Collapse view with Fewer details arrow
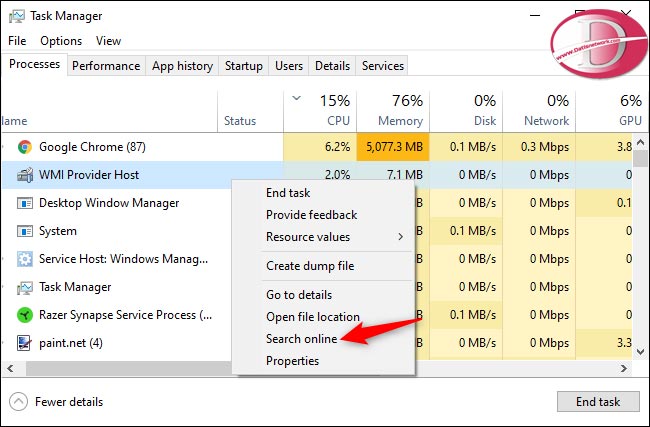Image resolution: width=650 pixels, height=427 pixels. coord(18,401)
